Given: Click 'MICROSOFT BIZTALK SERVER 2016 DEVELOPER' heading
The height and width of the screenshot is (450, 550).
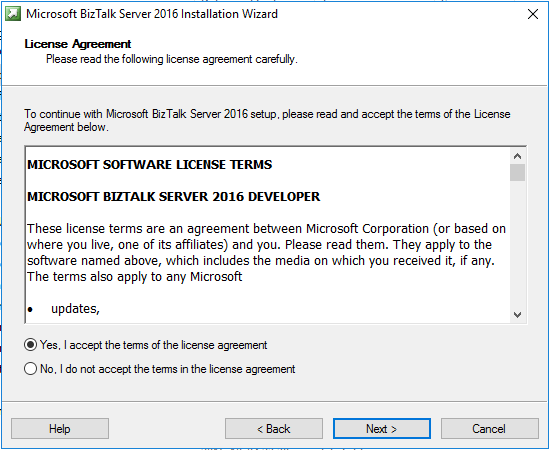Looking at the screenshot, I should pos(174,196).
